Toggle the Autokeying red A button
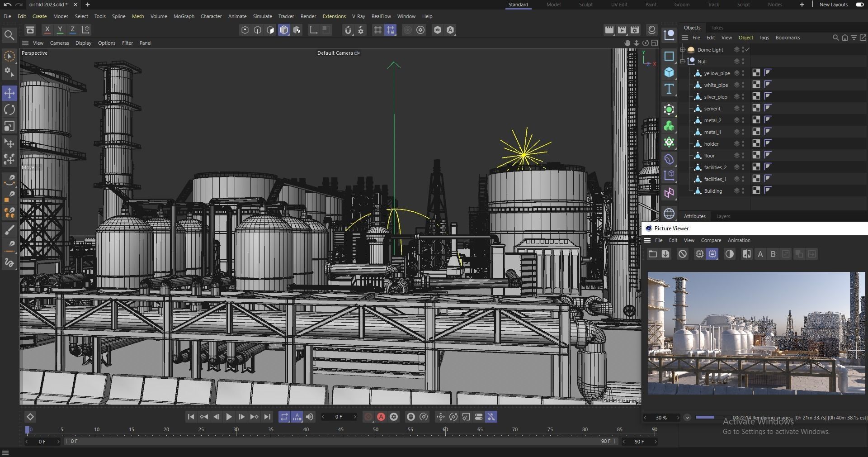This screenshot has width=868, height=457. [381, 417]
